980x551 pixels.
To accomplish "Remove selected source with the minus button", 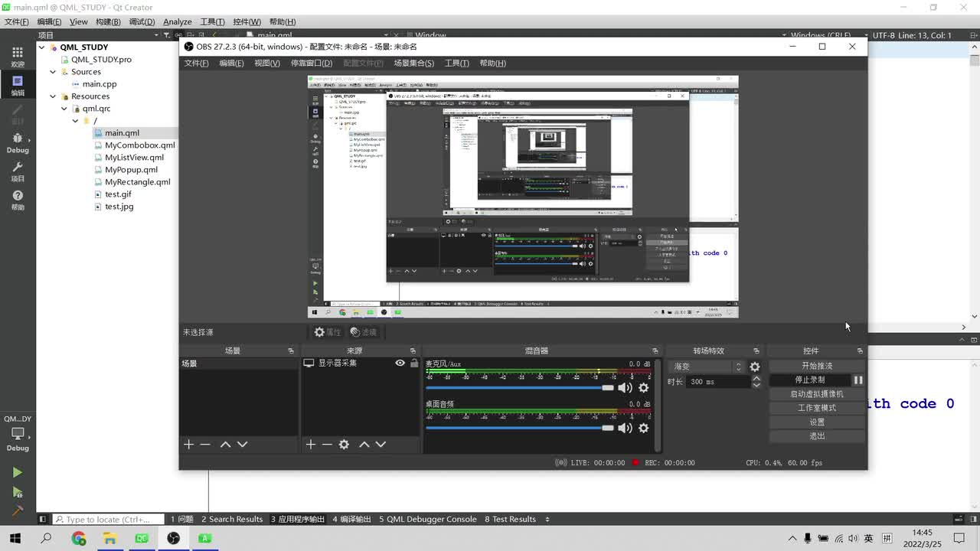I will click(x=327, y=444).
